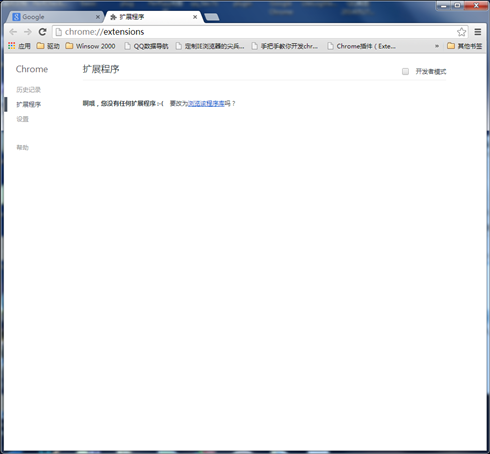490x454 pixels.
Task: Open 设置 in the sidebar
Action: (23, 119)
